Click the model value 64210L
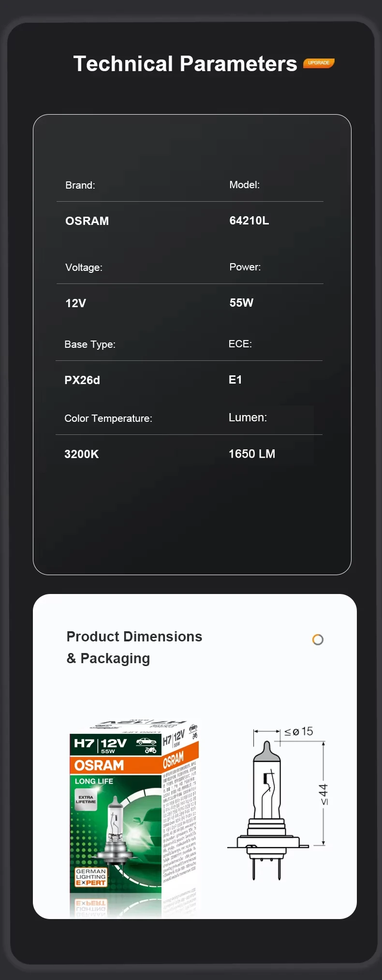Screen dimensions: 382x980 [x=249, y=221]
